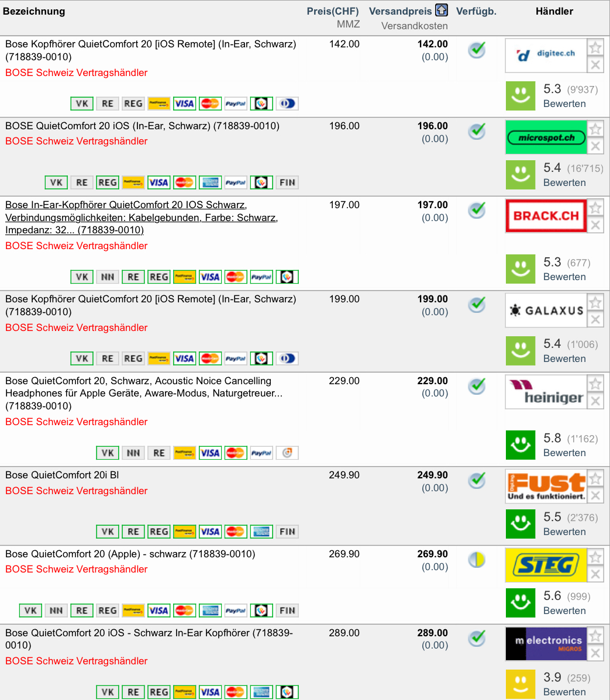Sort by the Preis(CHF) column header
The image size is (610, 700).
point(333,11)
